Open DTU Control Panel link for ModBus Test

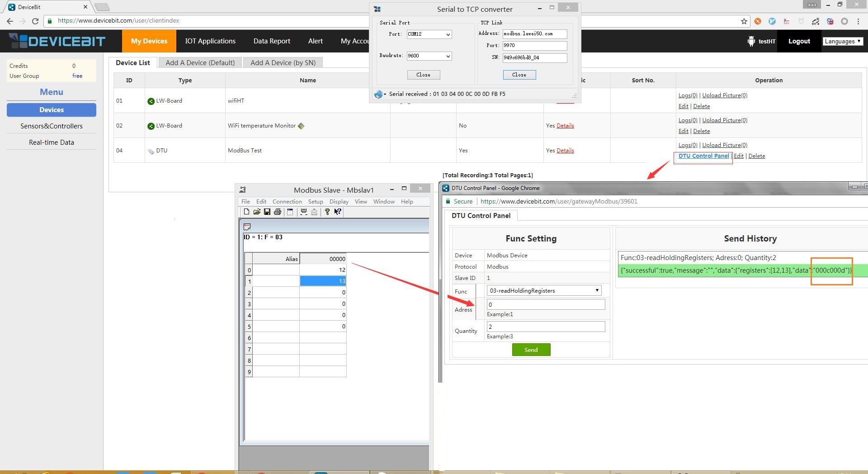[703, 156]
